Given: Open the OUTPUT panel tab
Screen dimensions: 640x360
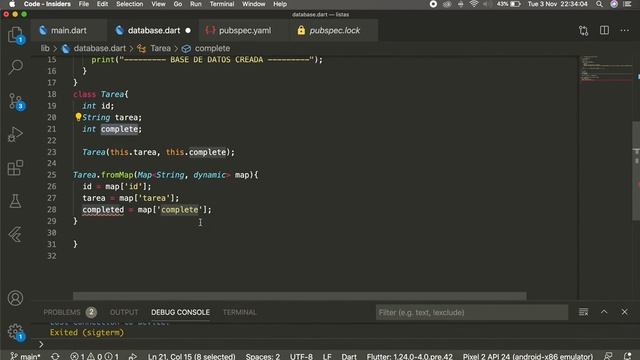Looking at the screenshot, I should pyautogui.click(x=124, y=312).
